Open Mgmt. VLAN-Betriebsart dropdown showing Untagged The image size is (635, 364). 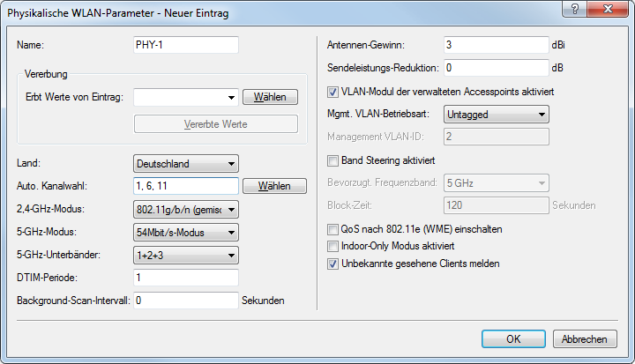pos(497,114)
